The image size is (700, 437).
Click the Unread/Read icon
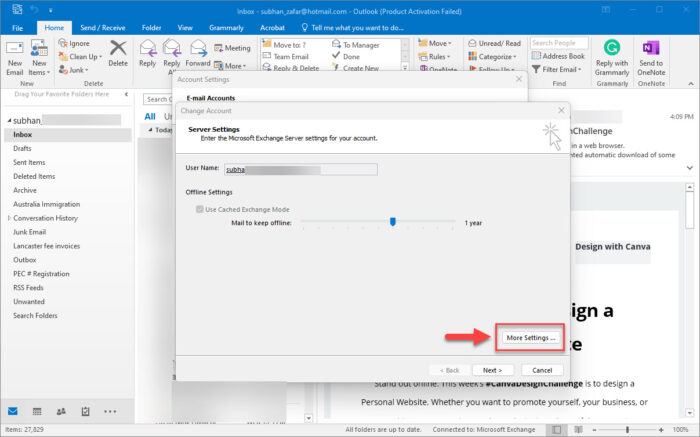tap(472, 43)
